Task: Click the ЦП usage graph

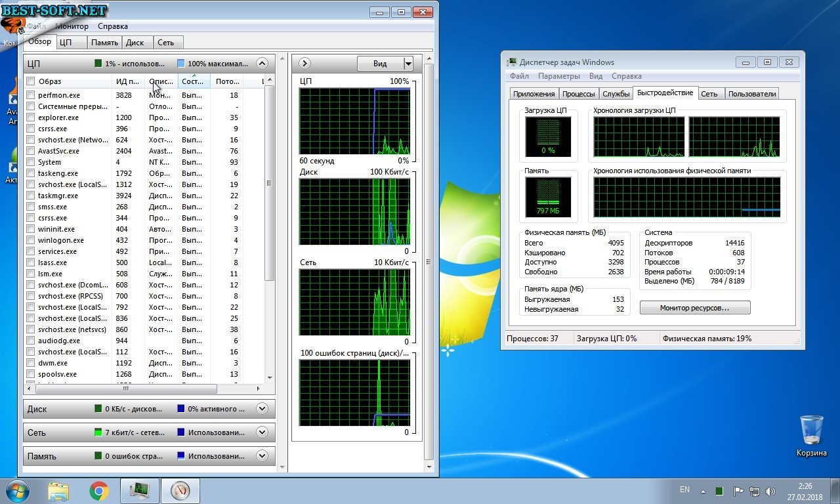Action: pyautogui.click(x=354, y=121)
